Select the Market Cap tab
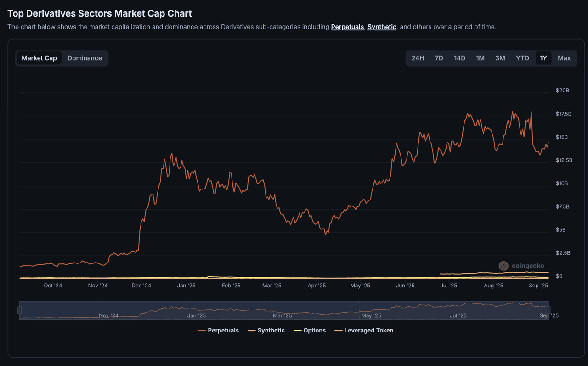This screenshot has width=588, height=366. (39, 58)
